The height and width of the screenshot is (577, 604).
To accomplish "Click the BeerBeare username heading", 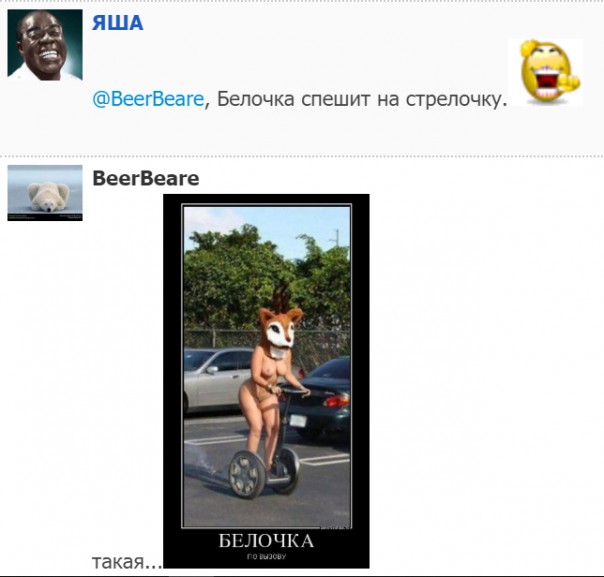I will (146, 178).
